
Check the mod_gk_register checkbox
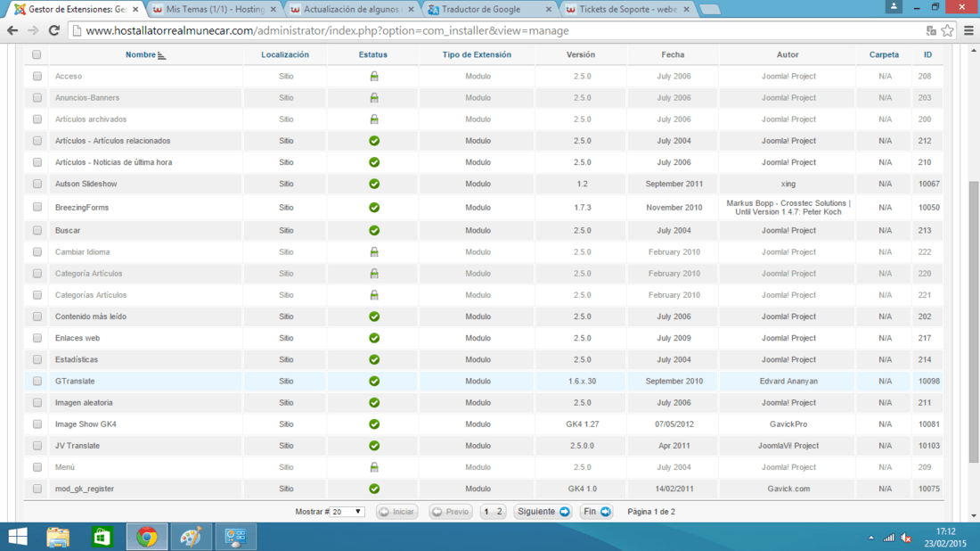pos(37,489)
